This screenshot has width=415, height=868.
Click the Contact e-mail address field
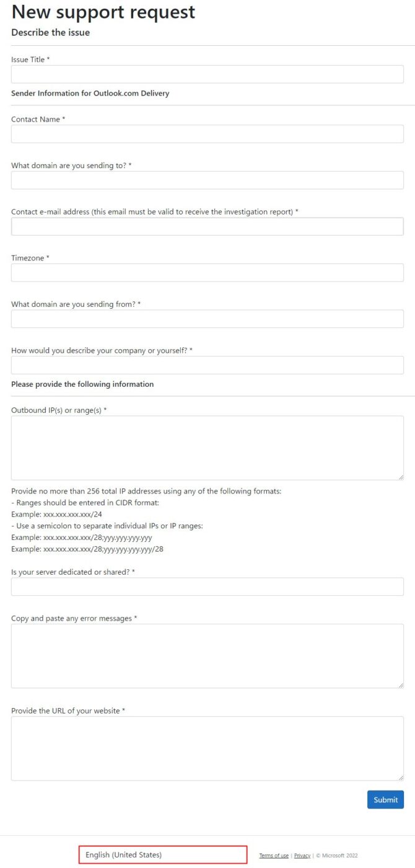pyautogui.click(x=207, y=226)
